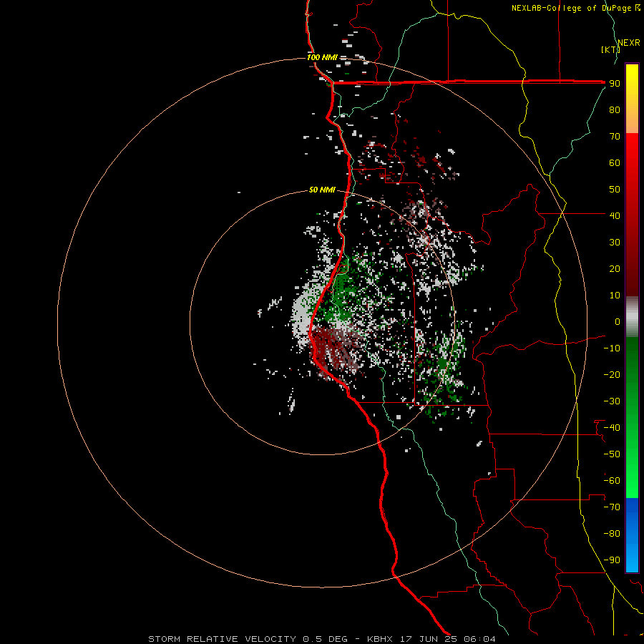Click the positive 30 knot scale value

coord(615,243)
